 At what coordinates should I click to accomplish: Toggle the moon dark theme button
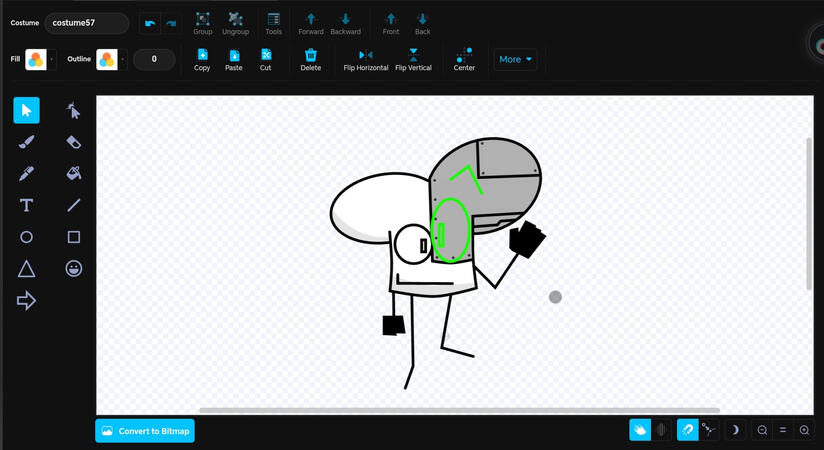pos(735,430)
